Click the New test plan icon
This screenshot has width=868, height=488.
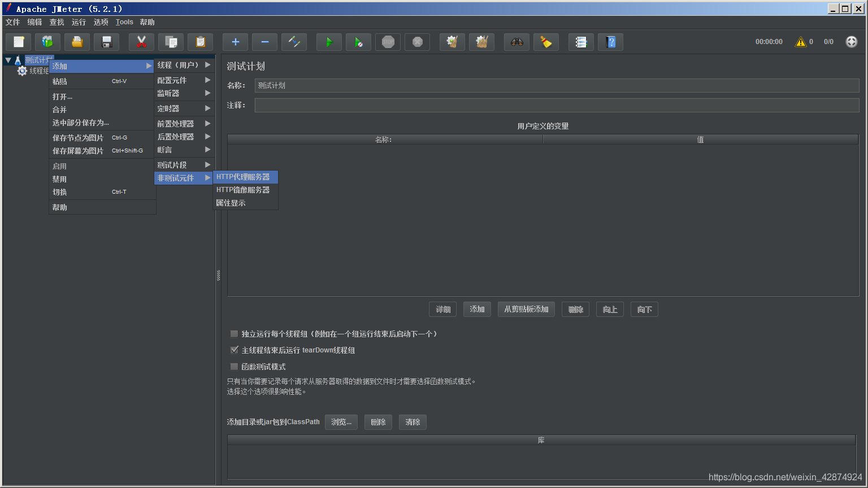click(19, 42)
